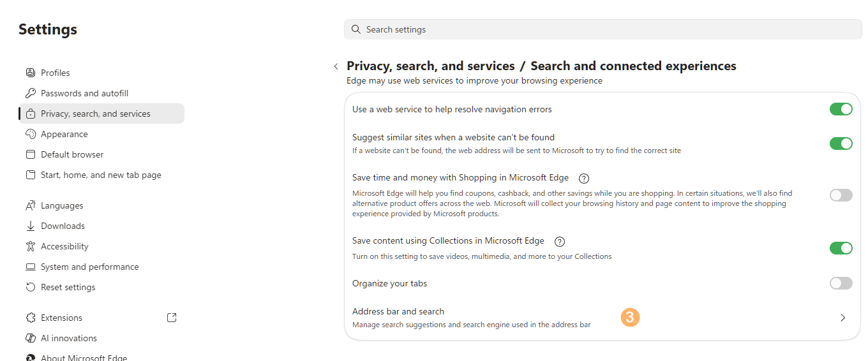Image resolution: width=868 pixels, height=361 pixels.
Task: Click the Accessibility figure icon
Action: tap(30, 246)
